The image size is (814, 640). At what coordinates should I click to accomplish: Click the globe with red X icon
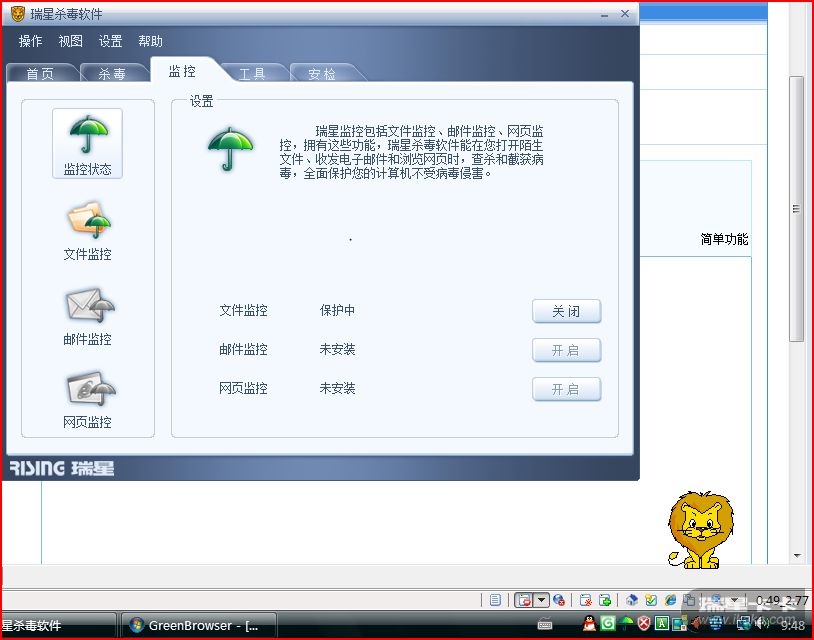559,600
